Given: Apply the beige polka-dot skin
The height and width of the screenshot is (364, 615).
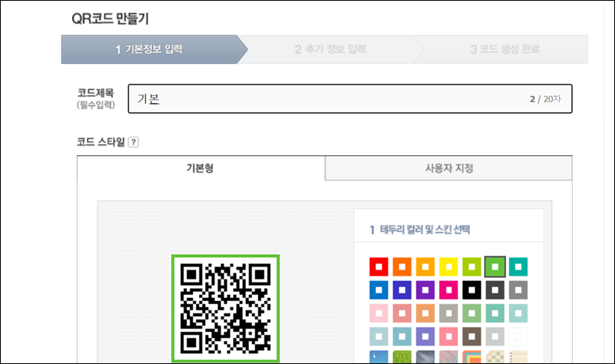Looking at the screenshot, I should (x=495, y=357).
